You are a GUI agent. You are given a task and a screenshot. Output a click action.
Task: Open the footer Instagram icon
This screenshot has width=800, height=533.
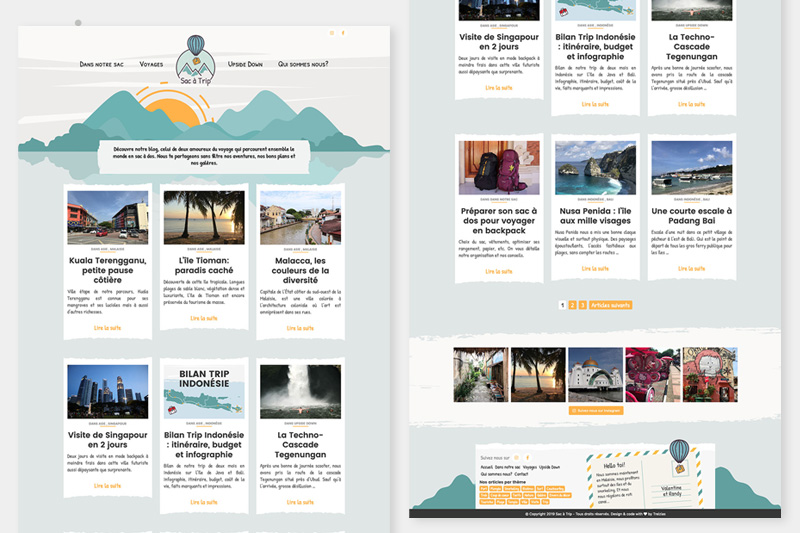click(x=516, y=458)
